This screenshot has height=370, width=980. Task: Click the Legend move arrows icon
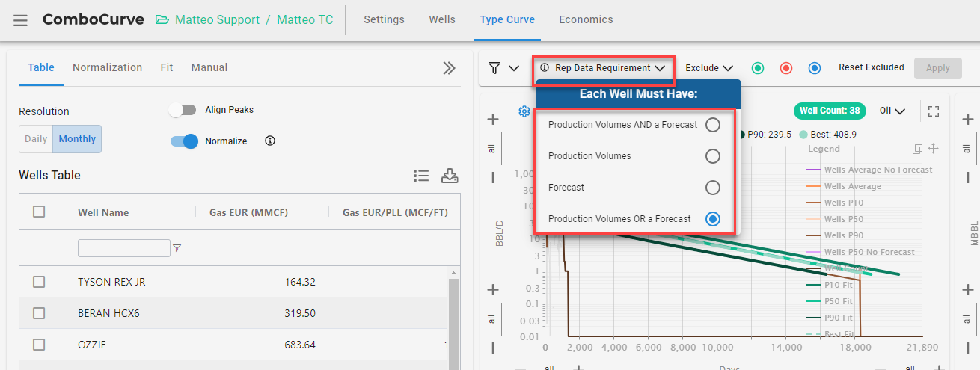[x=933, y=149]
